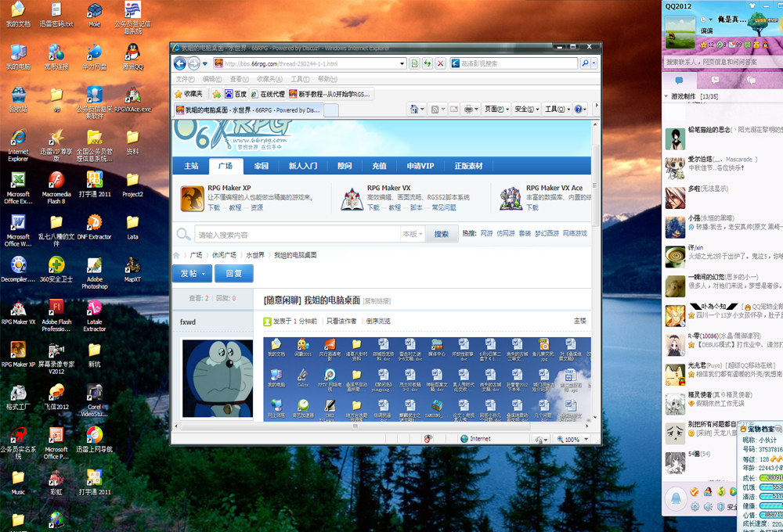Open the QQ main menu penguin button
Viewport: 783px width, 532px height.
coord(676,498)
